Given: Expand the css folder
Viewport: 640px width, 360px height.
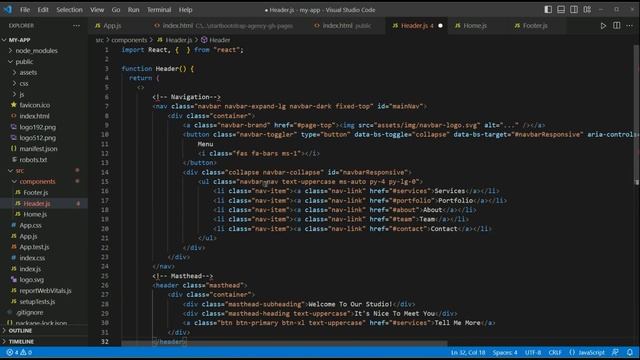Looking at the screenshot, I should pyautogui.click(x=44, y=83).
